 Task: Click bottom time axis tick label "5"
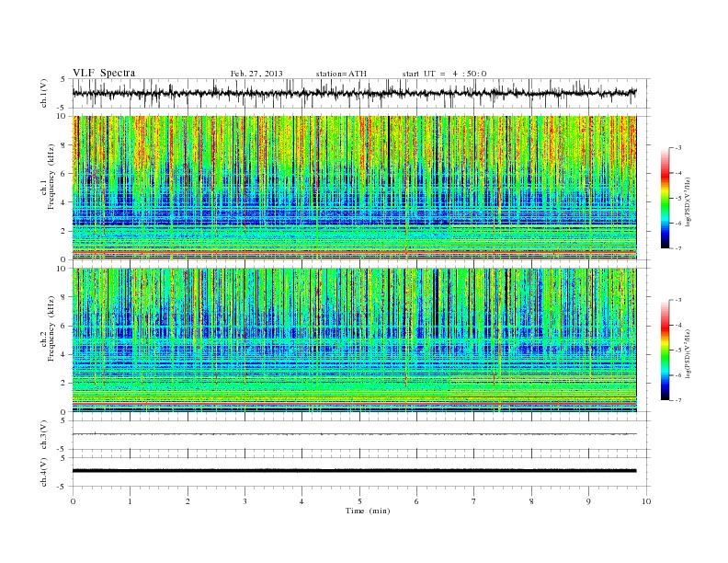[x=359, y=501]
